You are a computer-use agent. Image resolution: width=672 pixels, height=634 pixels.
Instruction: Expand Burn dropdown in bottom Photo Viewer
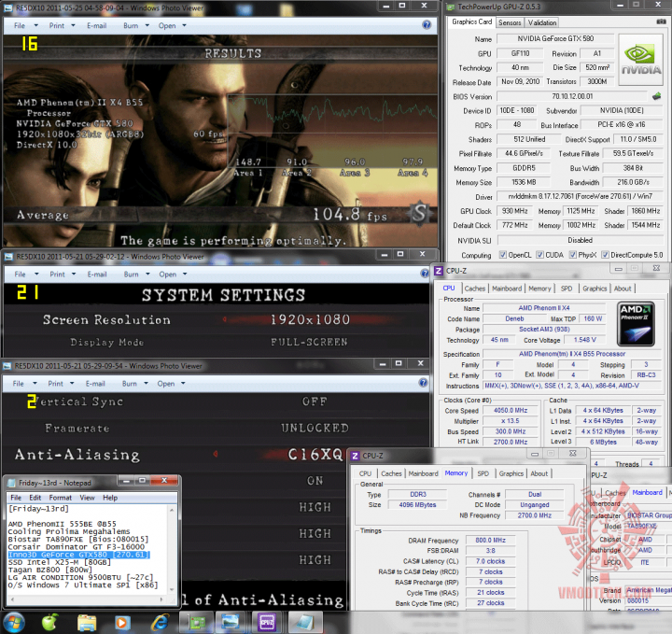pos(146,383)
